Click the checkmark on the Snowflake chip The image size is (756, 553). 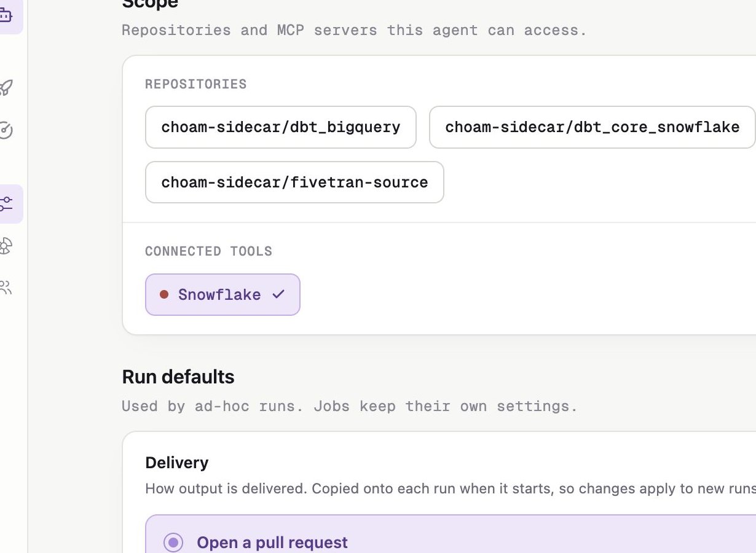click(278, 294)
